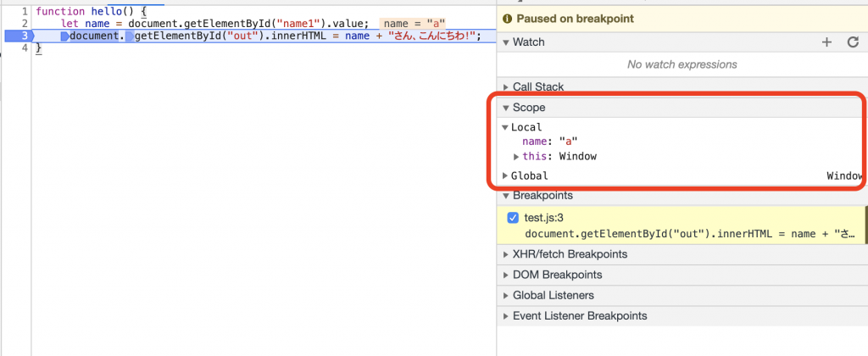868x356 pixels.
Task: Expand the Global scope group
Action: point(505,176)
